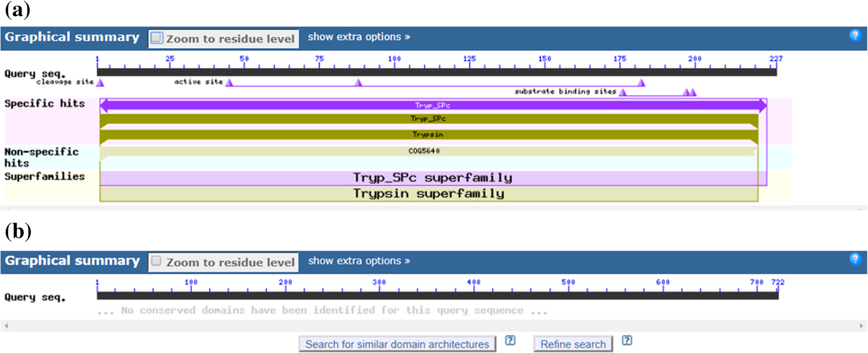
Task: Click residue 722 label on panel (b) ruler
Action: coord(777,282)
